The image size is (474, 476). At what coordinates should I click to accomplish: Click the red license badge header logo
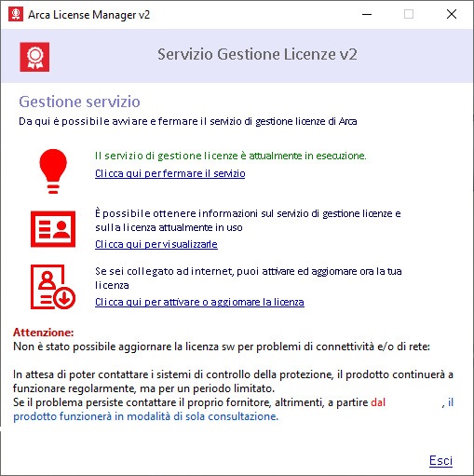pos(34,57)
